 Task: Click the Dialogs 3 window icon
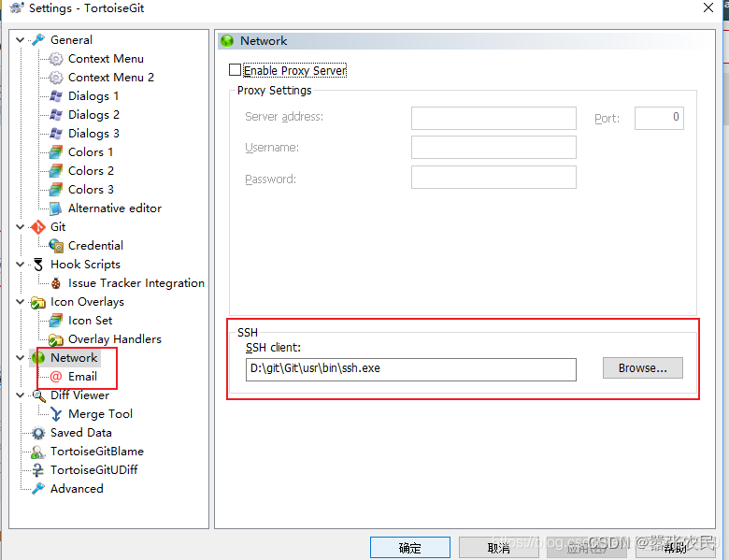(x=56, y=134)
